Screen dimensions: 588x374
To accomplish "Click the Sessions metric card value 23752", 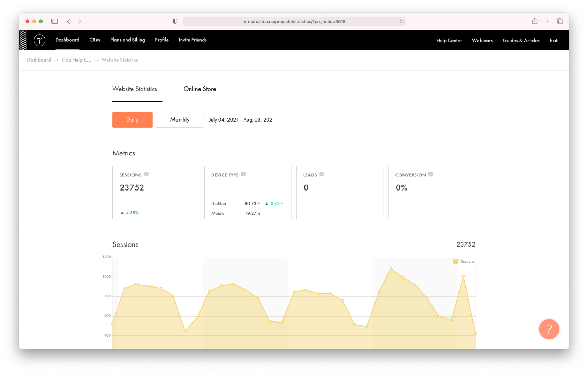I will (x=132, y=188).
